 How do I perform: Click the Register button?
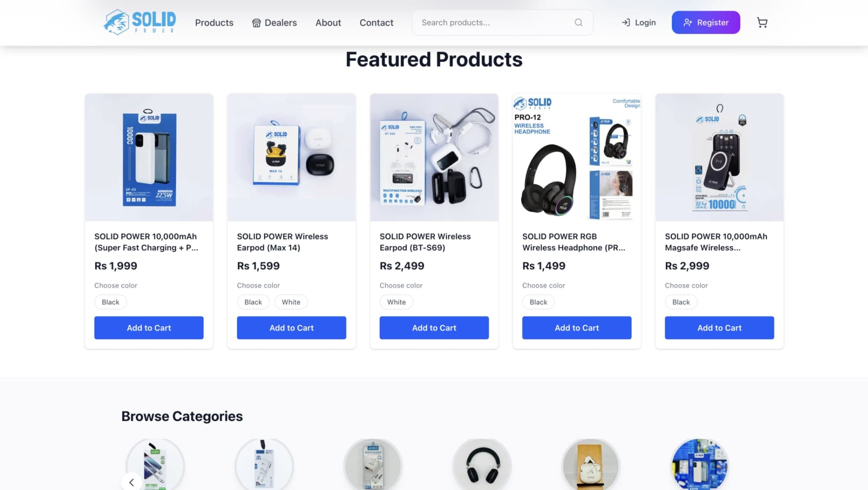tap(706, 23)
